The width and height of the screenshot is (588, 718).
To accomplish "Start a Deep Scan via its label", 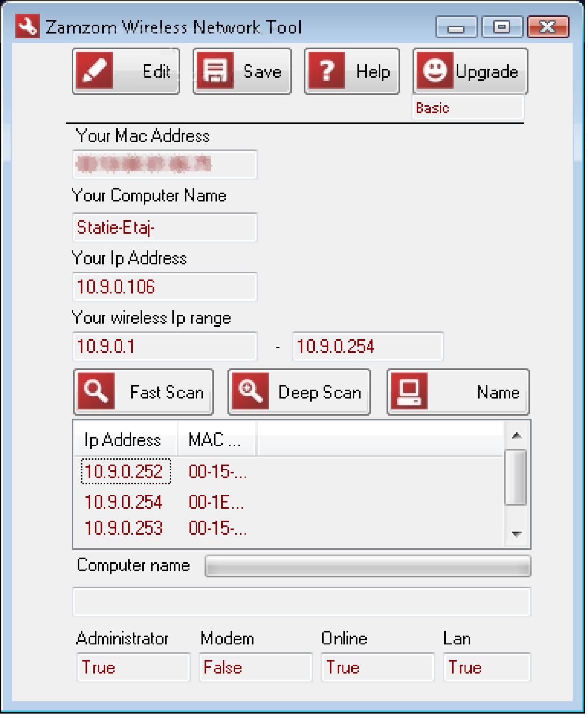I will tap(319, 393).
